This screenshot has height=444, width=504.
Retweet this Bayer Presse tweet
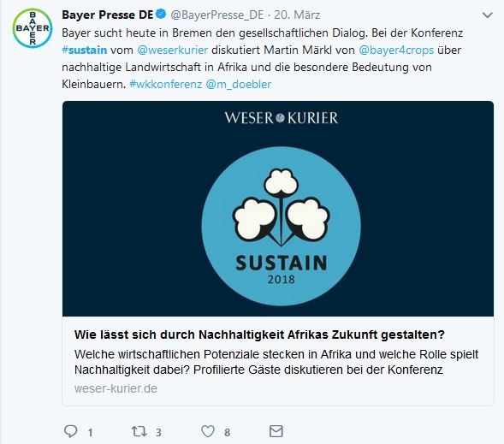[x=139, y=431]
